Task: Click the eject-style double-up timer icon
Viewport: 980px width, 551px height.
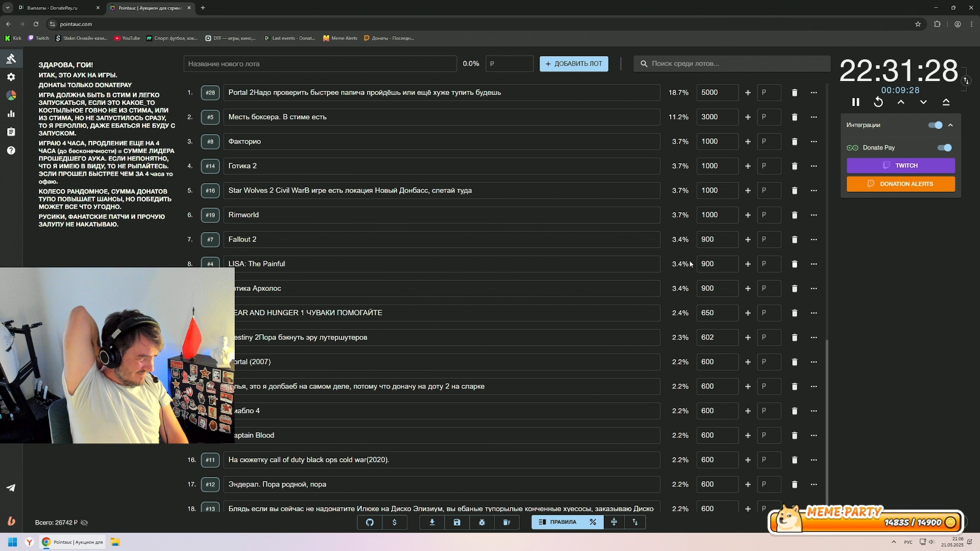Action: click(x=946, y=102)
